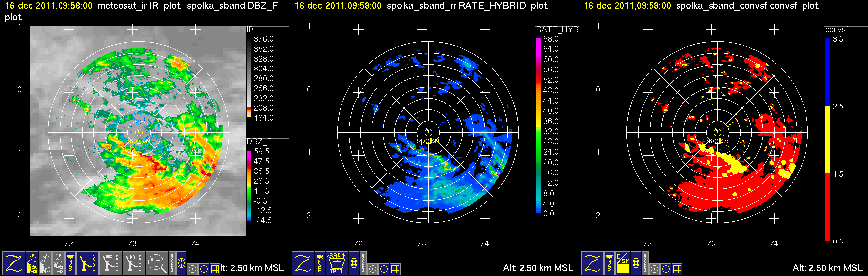This screenshot has width=868, height=276.
Task: Enable the VIS 4km satellite overlay
Action: pyautogui.click(x=58, y=263)
